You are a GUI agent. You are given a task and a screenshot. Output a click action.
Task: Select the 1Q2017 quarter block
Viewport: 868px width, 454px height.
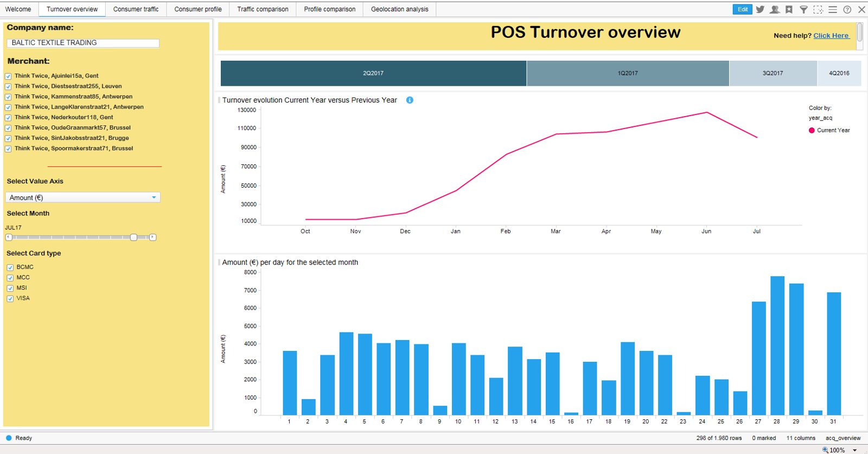[x=628, y=73]
